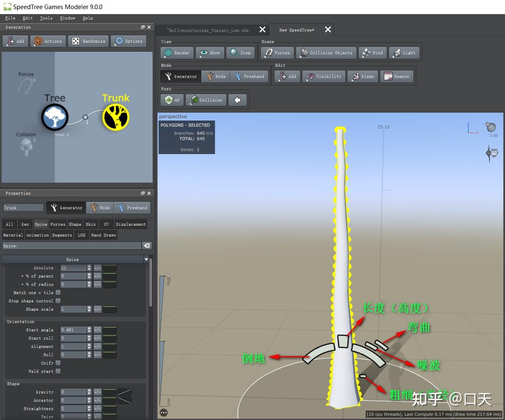Click the Gizmo edit button
Viewport: 505px width, 420px height.
[x=362, y=77]
